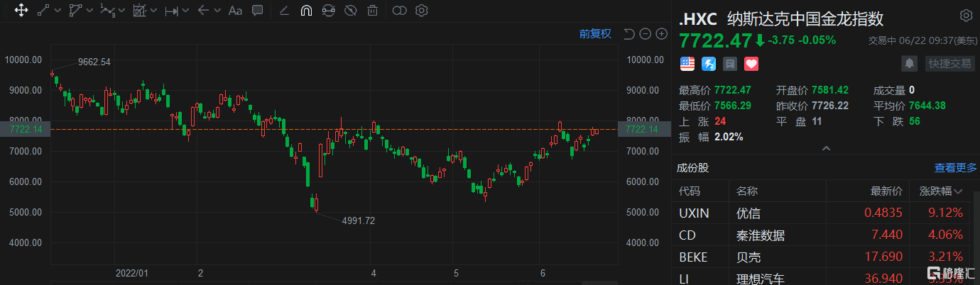This screenshot has width=980, height=285.
Task: Click UXIN 9.12% change value
Action: (x=945, y=213)
